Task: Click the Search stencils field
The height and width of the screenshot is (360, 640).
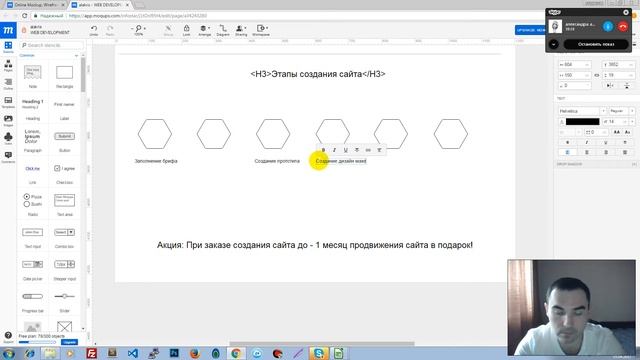Action: (x=52, y=45)
